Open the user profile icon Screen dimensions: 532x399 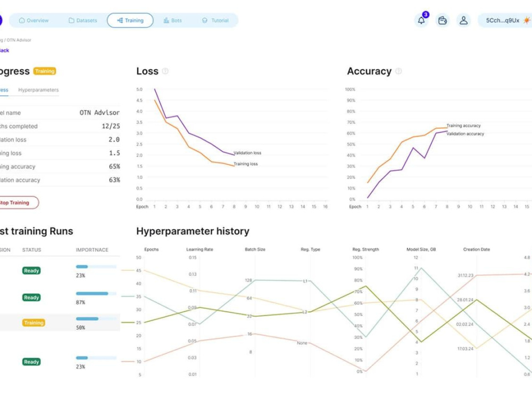pos(463,20)
